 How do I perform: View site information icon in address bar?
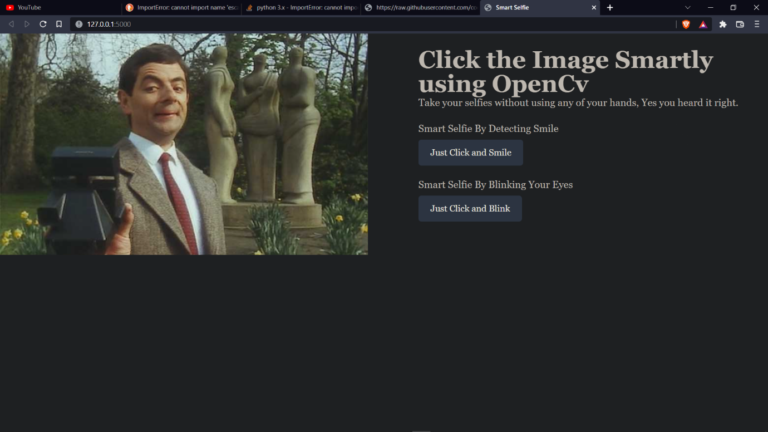[78, 24]
